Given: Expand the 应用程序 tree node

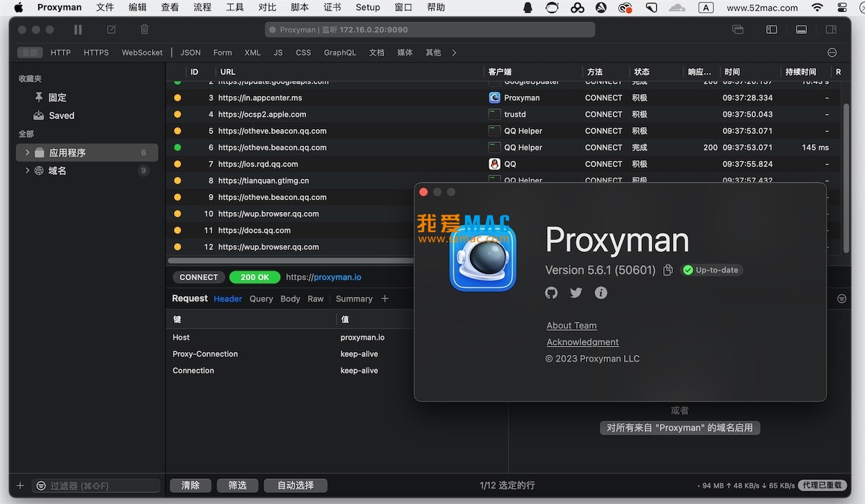Looking at the screenshot, I should (27, 153).
